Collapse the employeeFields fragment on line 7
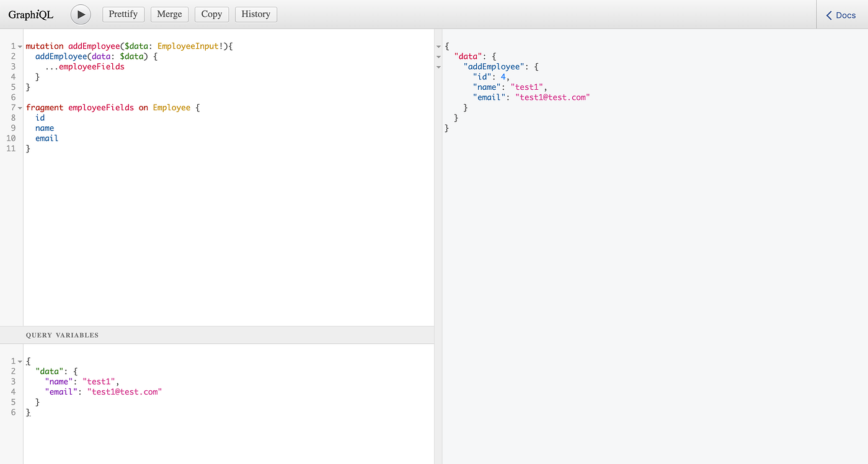 pos(19,107)
